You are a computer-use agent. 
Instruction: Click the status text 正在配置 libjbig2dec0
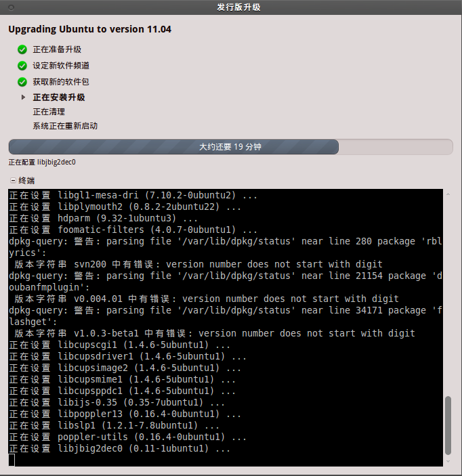(x=42, y=163)
